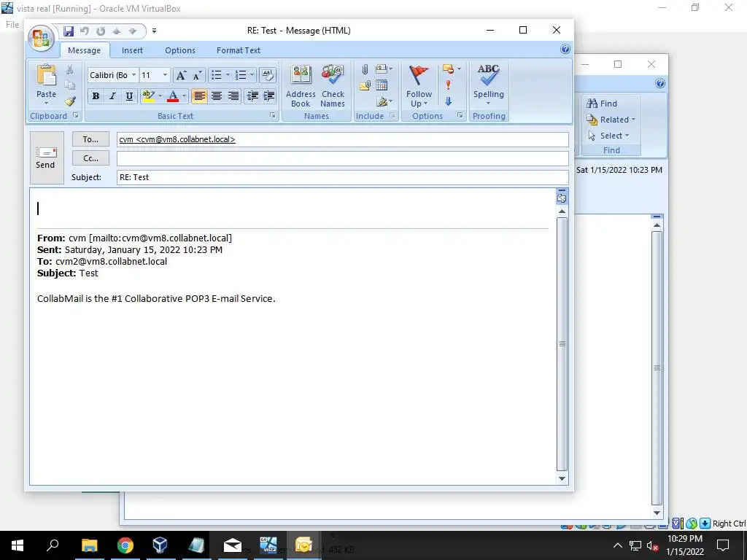
Task: Run Check Names
Action: tap(333, 86)
